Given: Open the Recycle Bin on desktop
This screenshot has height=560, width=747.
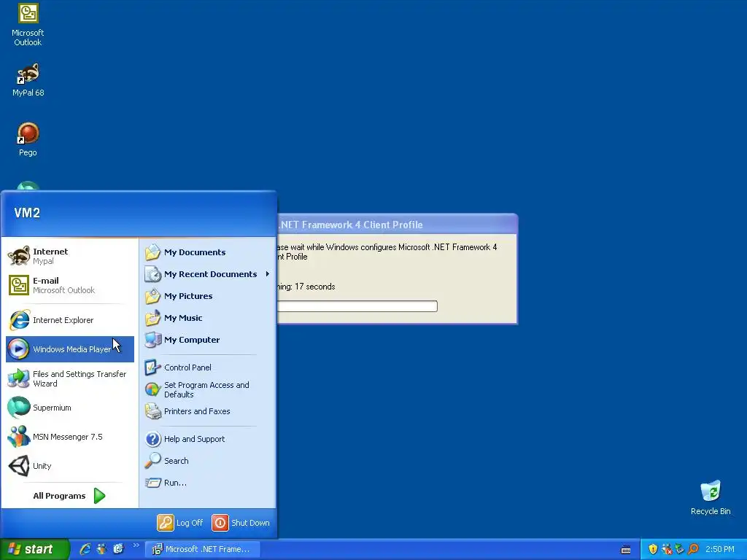Looking at the screenshot, I should click(x=711, y=497).
